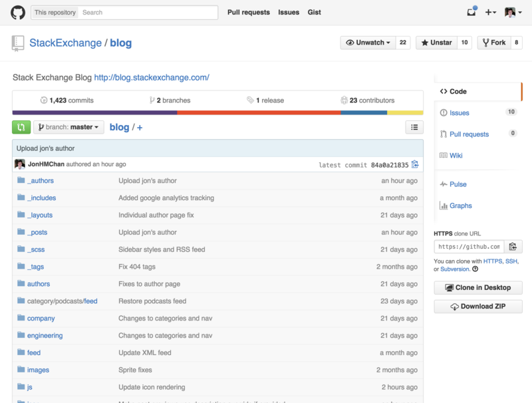Open the latest commit 84a0a21835 hash
The height and width of the screenshot is (403, 532).
pos(390,165)
